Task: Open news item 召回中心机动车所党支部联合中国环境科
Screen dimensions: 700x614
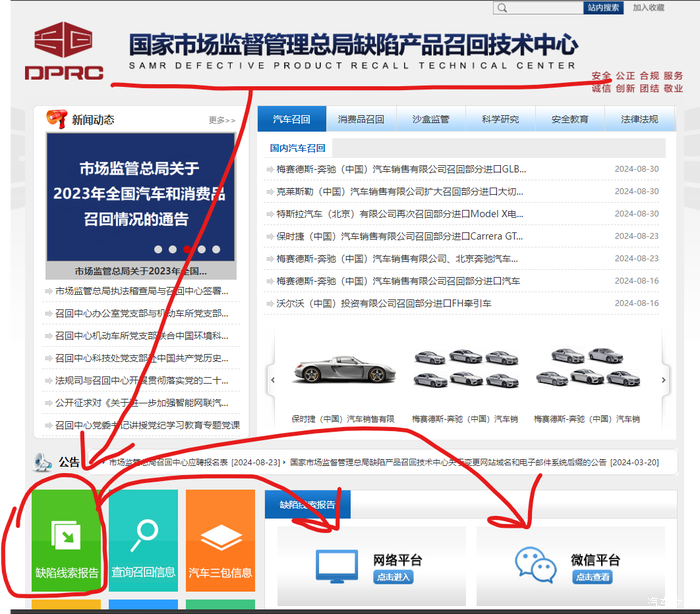Action: tap(142, 336)
